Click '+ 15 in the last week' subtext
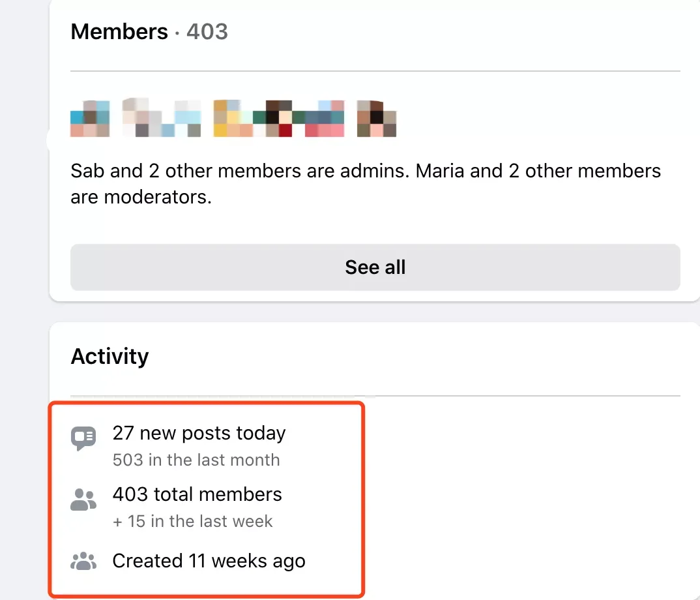This screenshot has height=600, width=700. tap(192, 521)
